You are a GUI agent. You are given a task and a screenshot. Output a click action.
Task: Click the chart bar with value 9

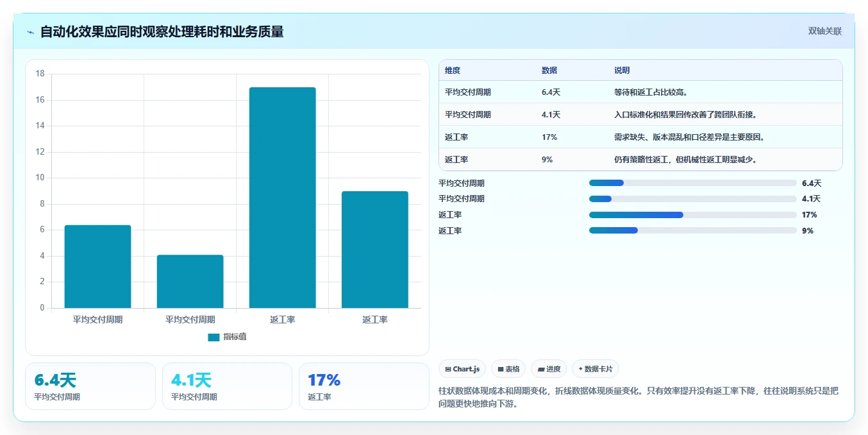[x=375, y=250]
